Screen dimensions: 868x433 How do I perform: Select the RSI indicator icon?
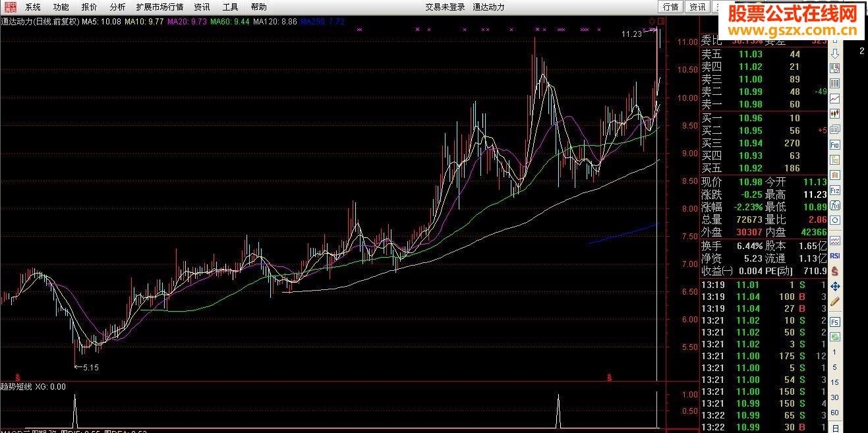(x=835, y=256)
